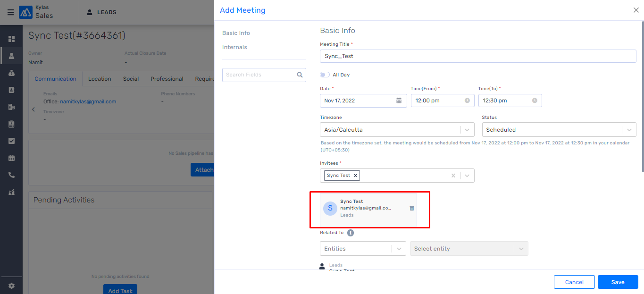Open Dashboard icon in sidebar
Image resolution: width=644 pixels, height=294 pixels.
pos(11,39)
